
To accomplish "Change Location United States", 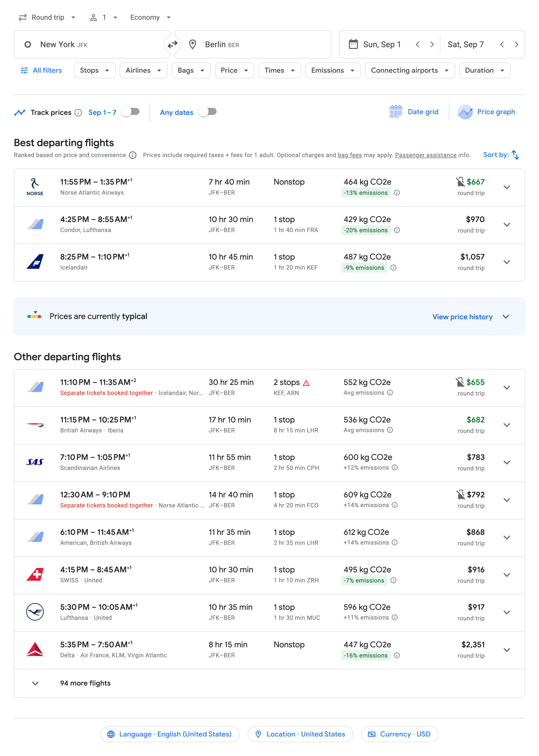I will point(300,734).
